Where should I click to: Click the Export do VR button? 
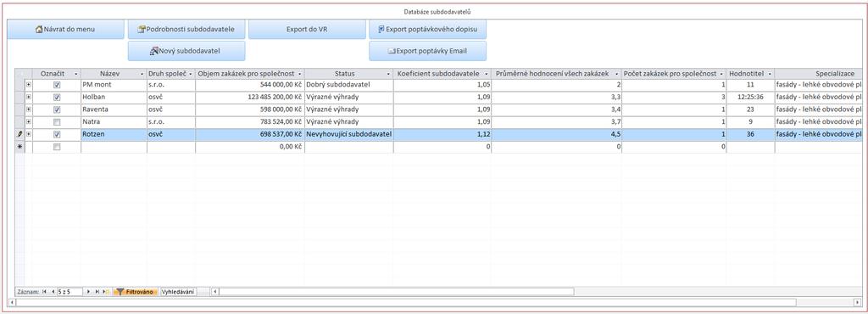click(307, 30)
